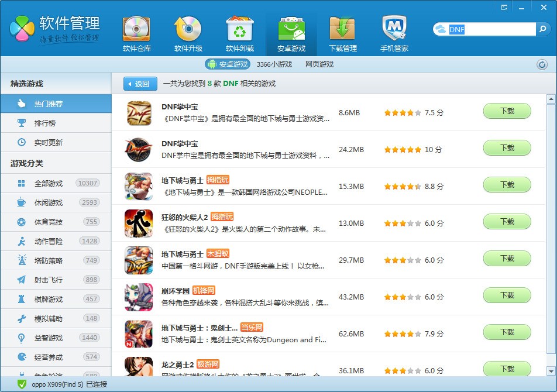The width and height of the screenshot is (557, 392).
Task: Click the 机锋网 source tag
Action: [x=204, y=290]
